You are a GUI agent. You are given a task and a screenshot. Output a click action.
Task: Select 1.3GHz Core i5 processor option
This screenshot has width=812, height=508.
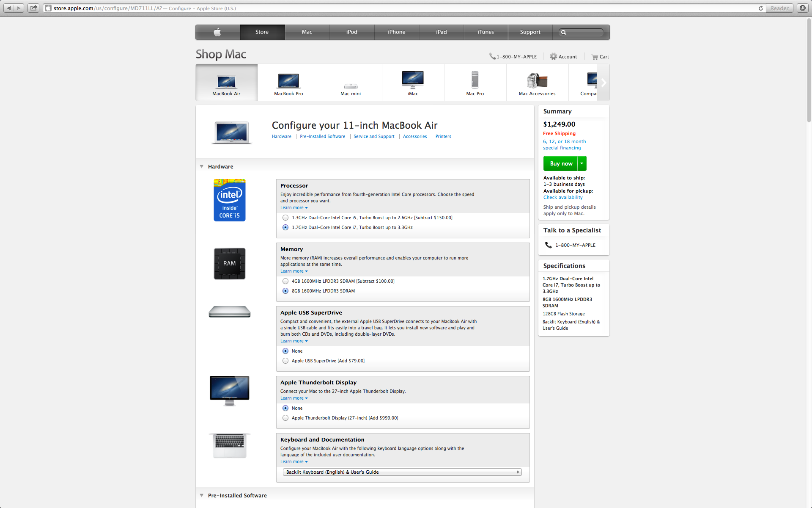pyautogui.click(x=285, y=218)
